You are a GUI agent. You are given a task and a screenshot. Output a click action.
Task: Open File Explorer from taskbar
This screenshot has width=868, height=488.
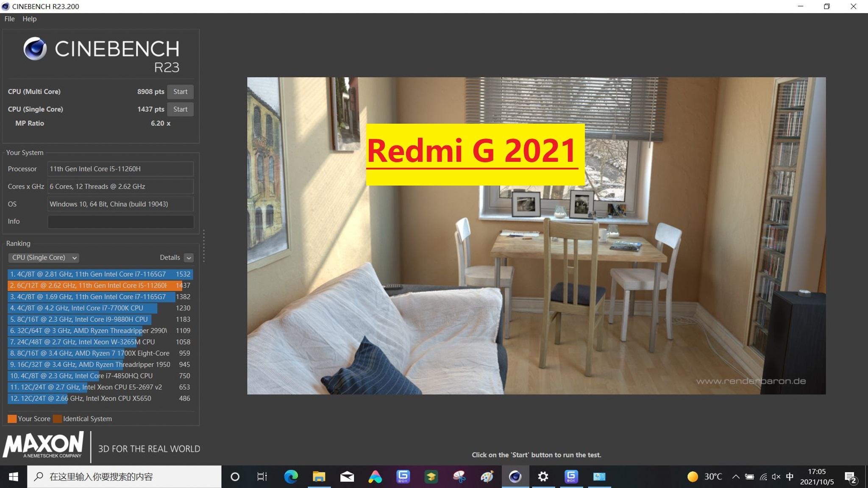coord(319,477)
